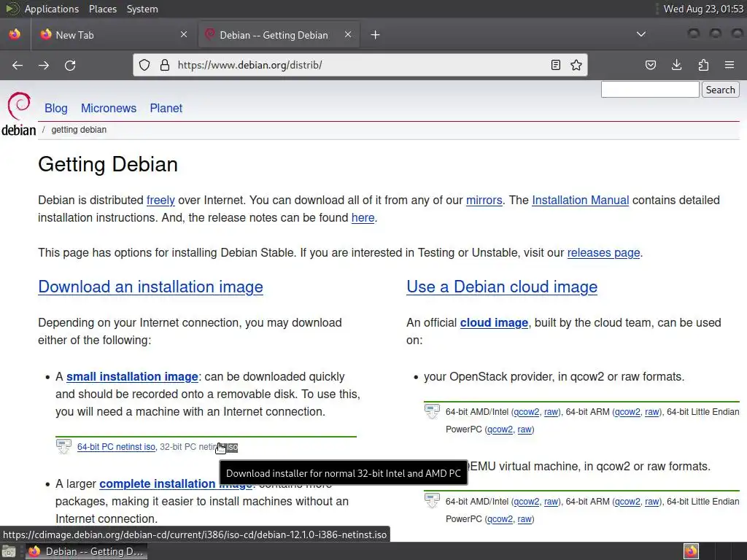The image size is (747, 560).
Task: Switch to the New Tab tab
Action: [x=113, y=35]
